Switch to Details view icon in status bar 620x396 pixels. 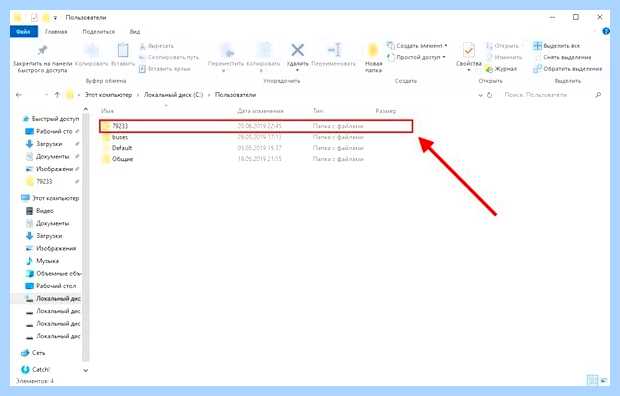592,380
